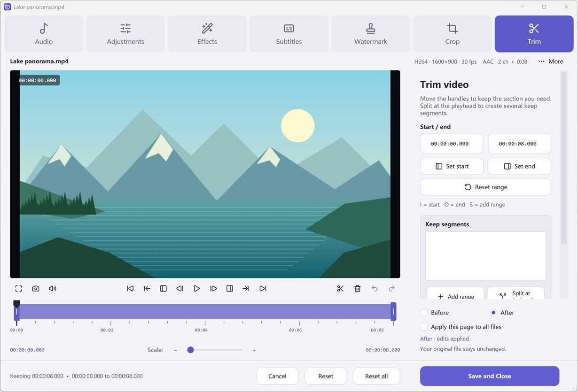Image resolution: width=578 pixels, height=392 pixels.
Task: Click the Scale slider handle
Action: tap(190, 350)
